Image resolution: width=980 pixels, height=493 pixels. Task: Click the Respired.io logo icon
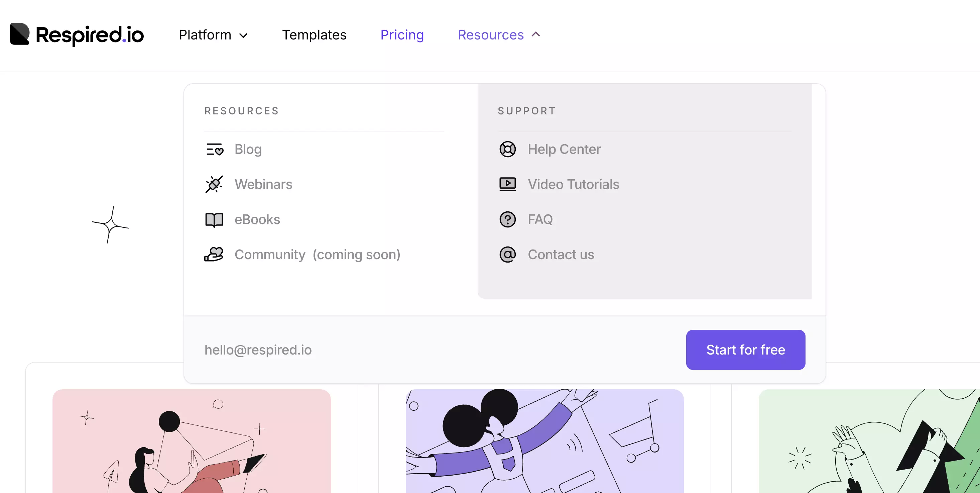point(20,34)
